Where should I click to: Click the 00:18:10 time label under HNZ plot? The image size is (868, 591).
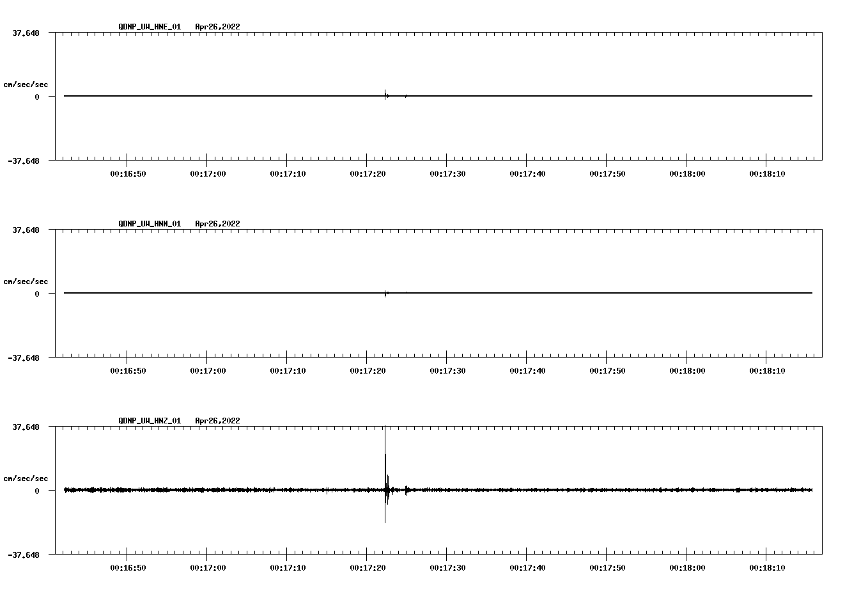coord(767,568)
